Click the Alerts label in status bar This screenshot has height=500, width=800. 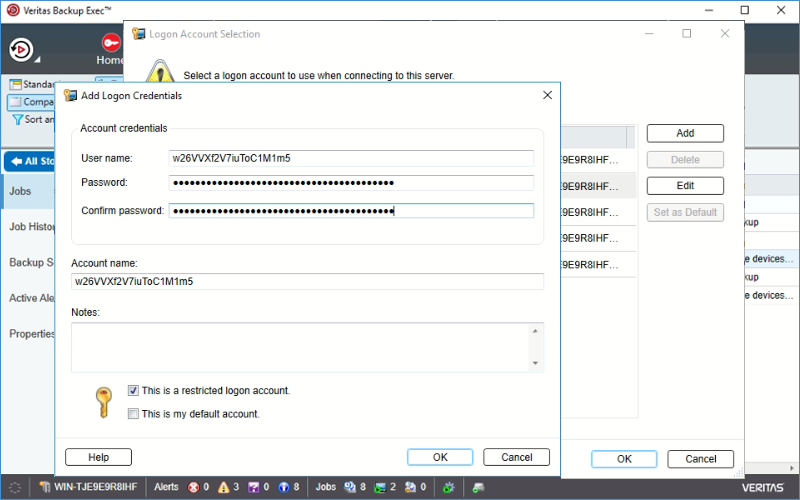(166, 487)
